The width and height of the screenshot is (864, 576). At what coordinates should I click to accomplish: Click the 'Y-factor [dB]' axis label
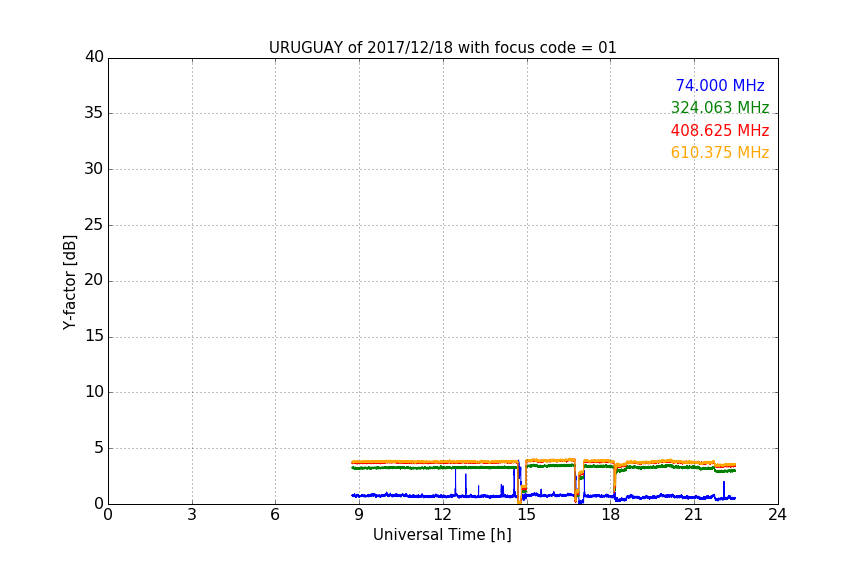[x=69, y=282]
